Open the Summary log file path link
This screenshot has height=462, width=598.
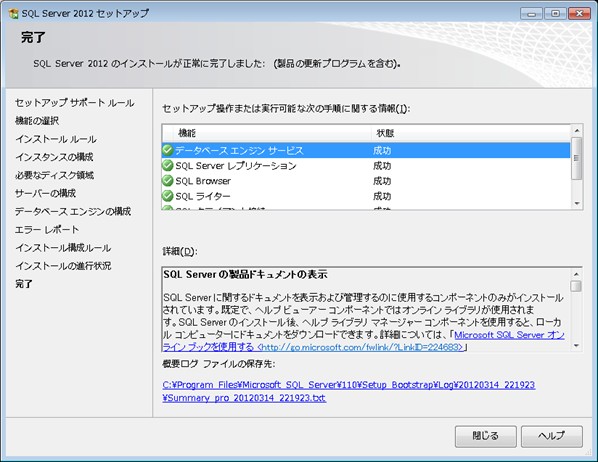[349, 391]
